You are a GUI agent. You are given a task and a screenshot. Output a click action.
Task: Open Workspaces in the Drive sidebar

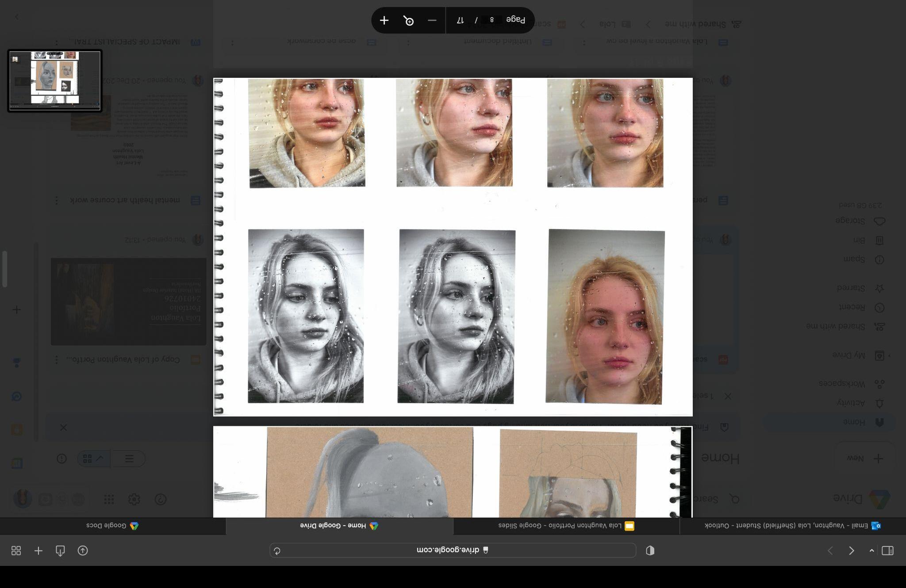tap(851, 383)
